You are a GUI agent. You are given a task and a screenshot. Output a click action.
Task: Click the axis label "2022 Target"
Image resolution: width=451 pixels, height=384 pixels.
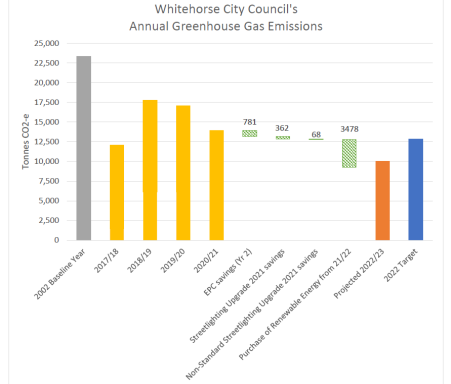coord(401,265)
